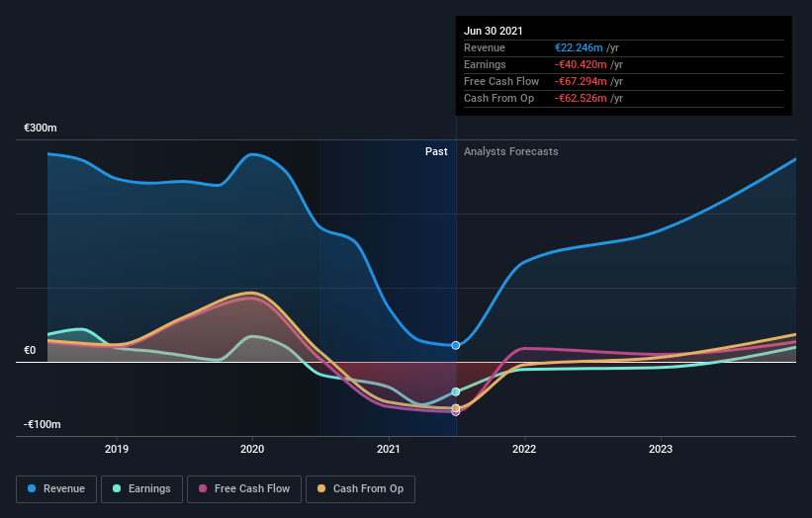This screenshot has width=812, height=518.
Task: Click the -€100m y-axis label
Action: 42,424
